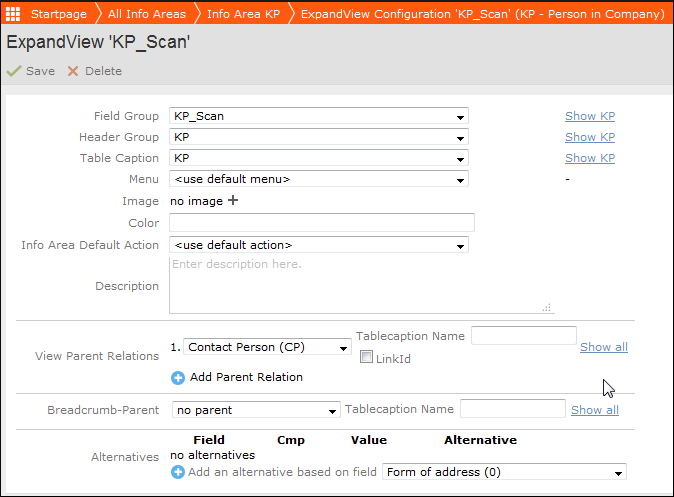Click Tablecaption Name field beside Breadcrumb-Parent
This screenshot has width=674, height=497.
512,409
